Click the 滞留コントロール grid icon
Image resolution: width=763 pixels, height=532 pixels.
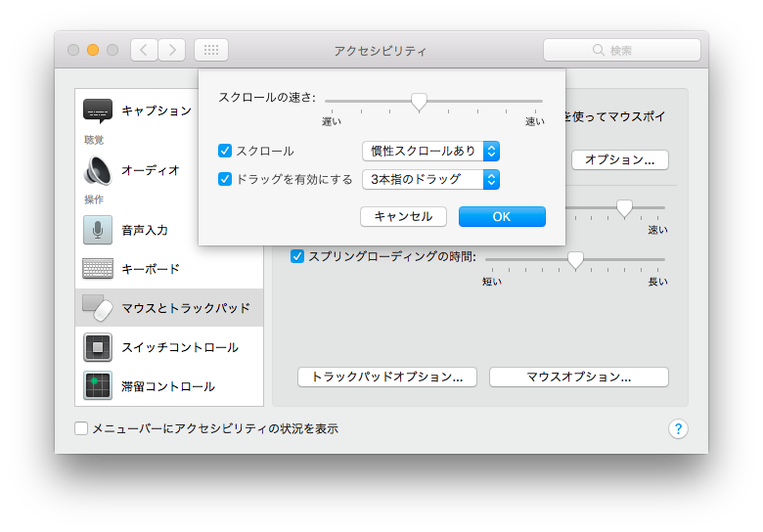[x=97, y=385]
